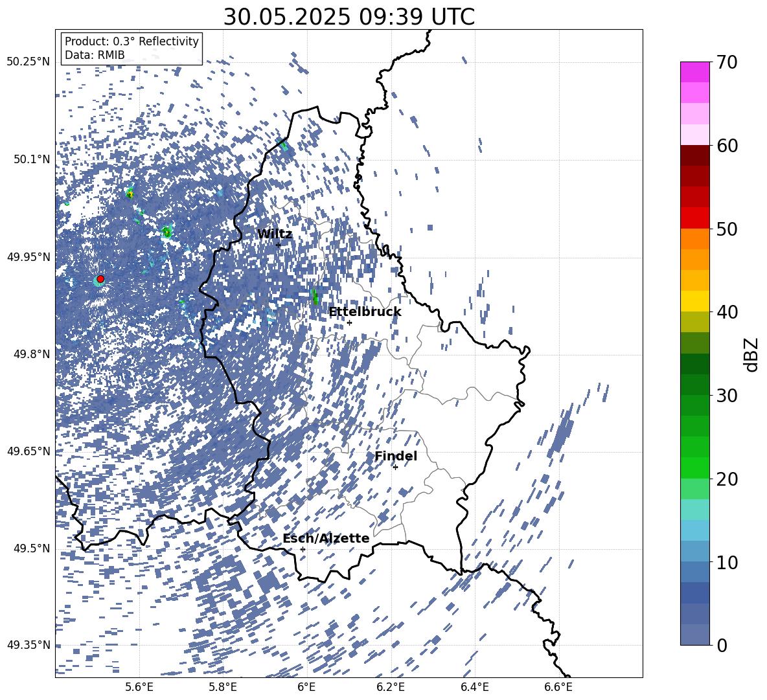Click the 49.8°N latitude label
This screenshot has width=767, height=700.
click(31, 354)
